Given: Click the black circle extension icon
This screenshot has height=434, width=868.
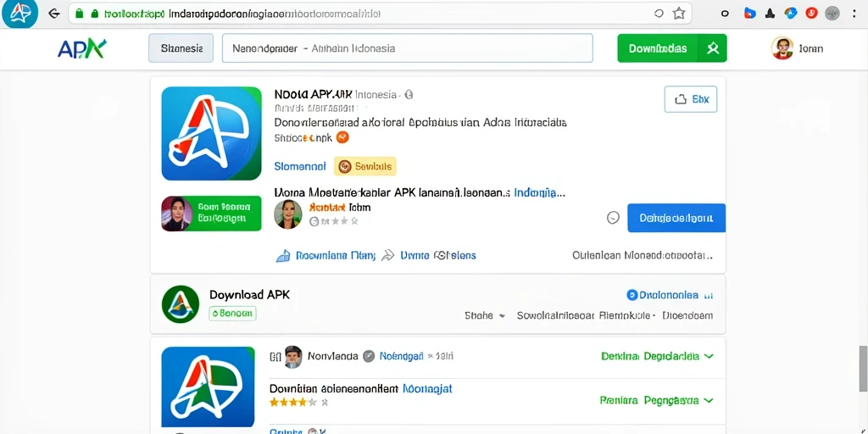Looking at the screenshot, I should pos(725,14).
